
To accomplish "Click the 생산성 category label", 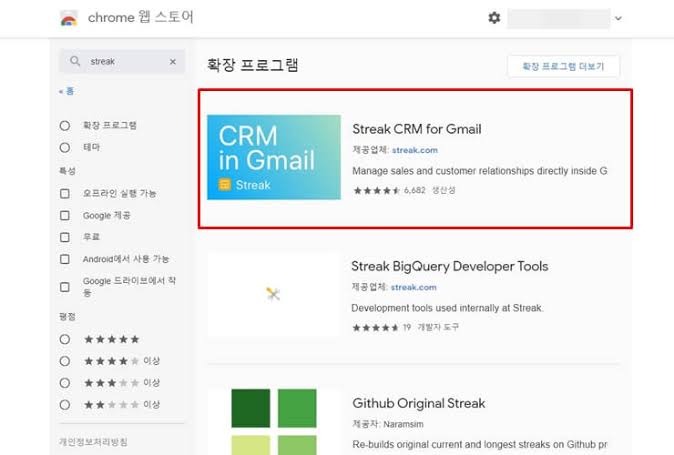I will [x=444, y=190].
